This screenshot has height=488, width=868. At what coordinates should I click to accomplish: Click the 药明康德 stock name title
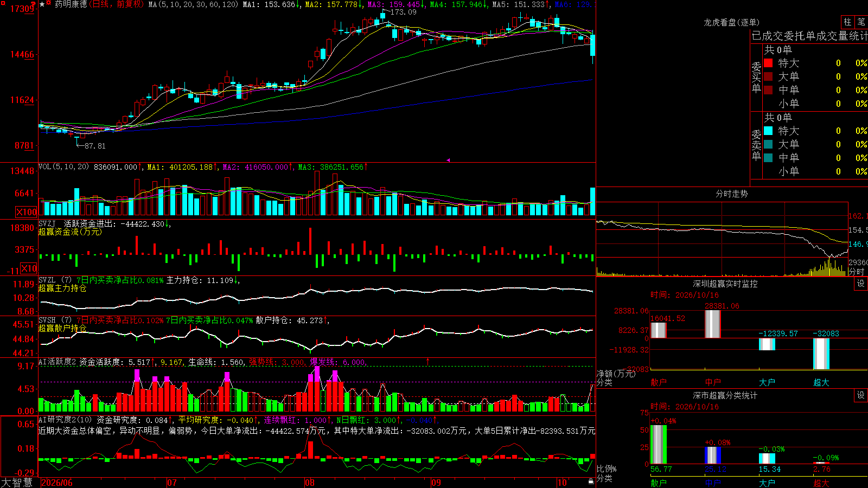[x=71, y=4]
